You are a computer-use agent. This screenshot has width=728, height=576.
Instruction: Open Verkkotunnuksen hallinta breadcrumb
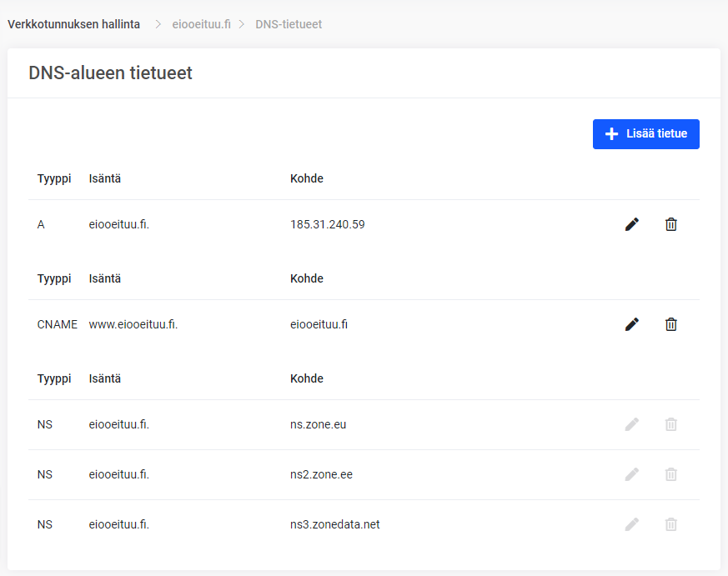pos(74,24)
